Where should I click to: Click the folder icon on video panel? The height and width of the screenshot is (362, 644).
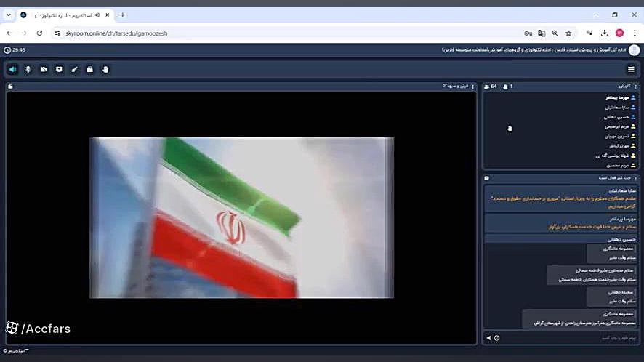[x=10, y=87]
